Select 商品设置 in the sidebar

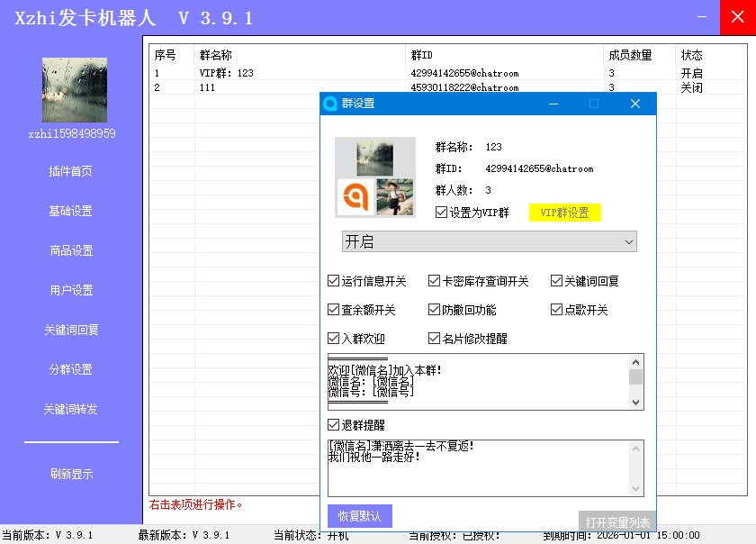[x=71, y=250]
